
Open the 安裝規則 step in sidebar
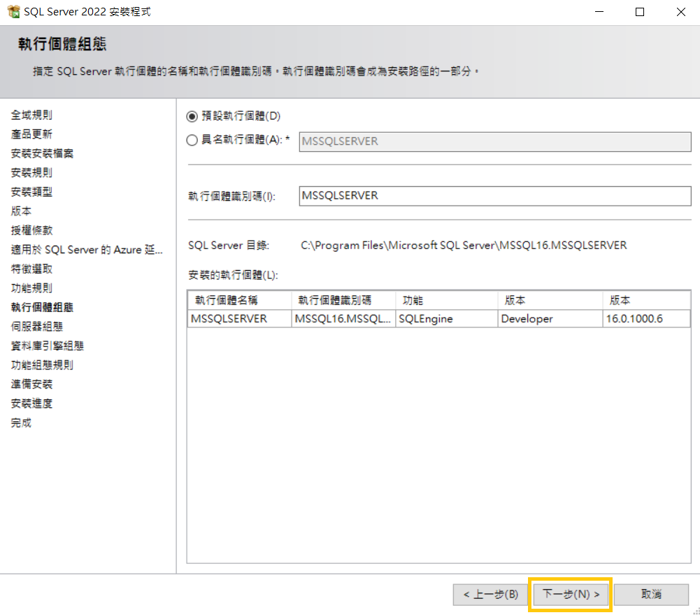tap(31, 173)
